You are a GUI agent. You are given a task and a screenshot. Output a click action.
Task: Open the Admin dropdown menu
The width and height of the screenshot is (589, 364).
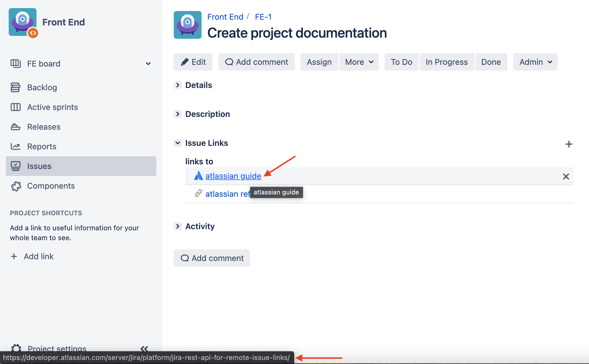535,62
